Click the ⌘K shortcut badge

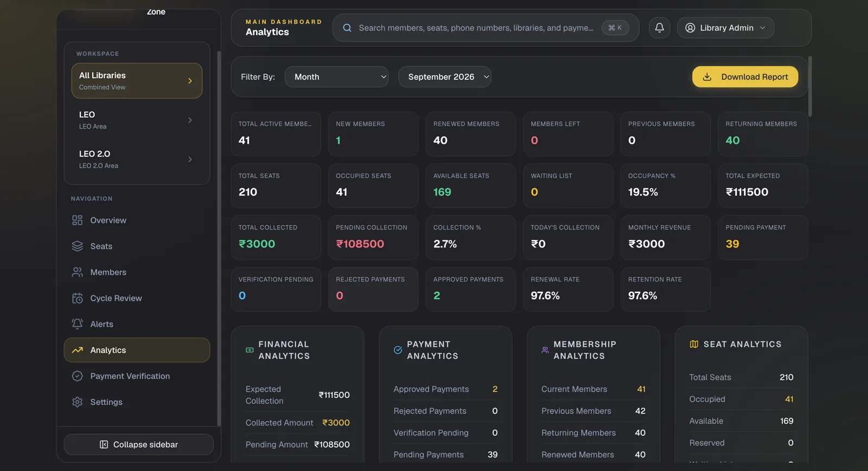(x=615, y=28)
